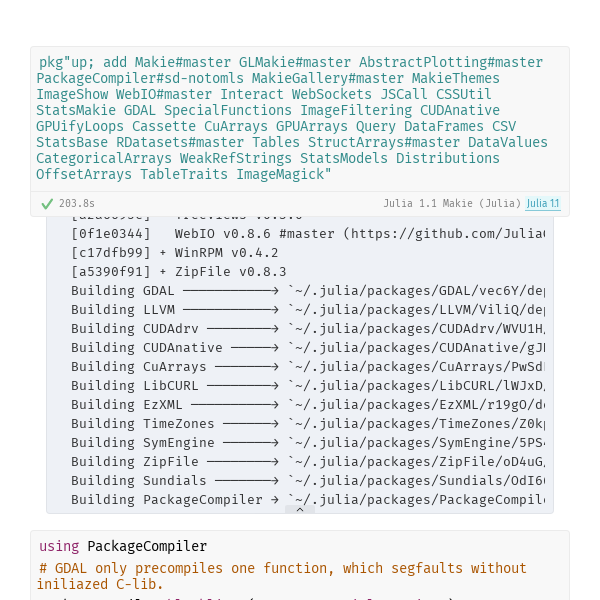Image resolution: width=600 pixels, height=600 pixels.
Task: Click the "Building CUDAnative" output line
Action: pyautogui.click(x=308, y=348)
